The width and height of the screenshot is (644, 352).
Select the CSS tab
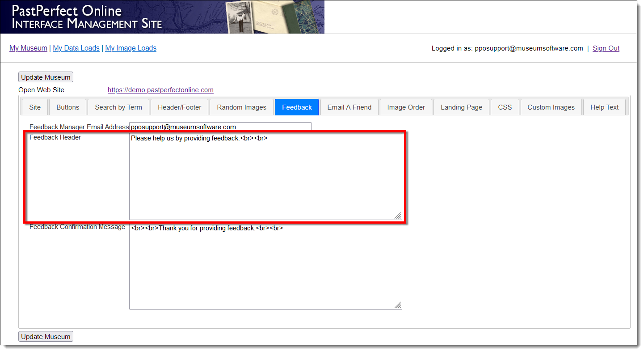tap(505, 107)
